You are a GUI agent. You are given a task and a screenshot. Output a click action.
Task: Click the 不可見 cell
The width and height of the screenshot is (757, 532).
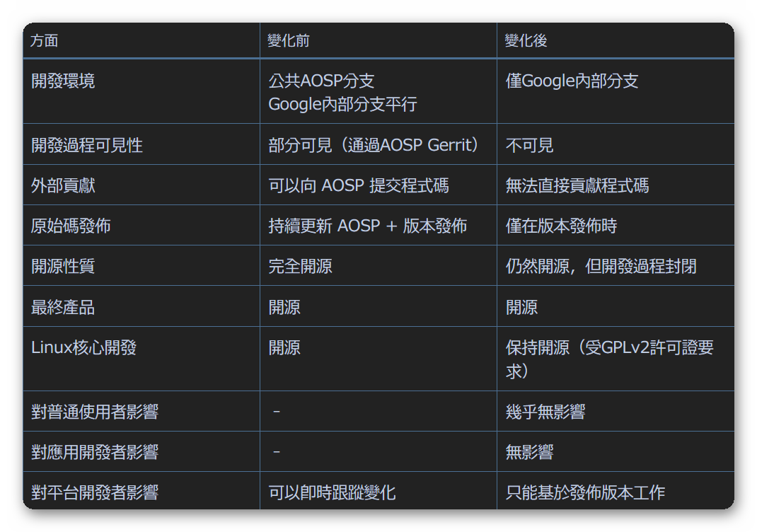[x=530, y=145]
